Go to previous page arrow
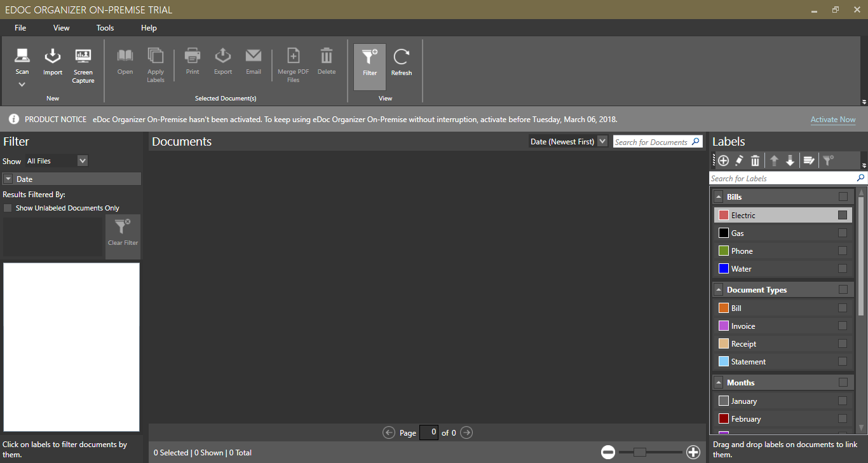This screenshot has height=463, width=868. coord(389,432)
